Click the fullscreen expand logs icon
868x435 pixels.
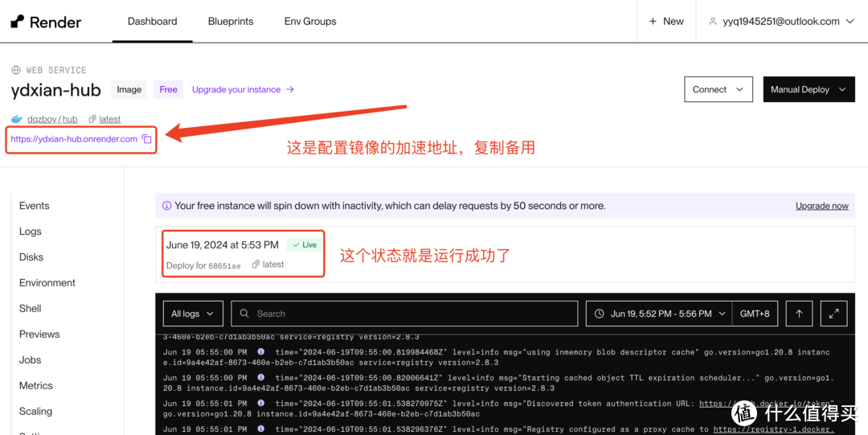coord(833,314)
